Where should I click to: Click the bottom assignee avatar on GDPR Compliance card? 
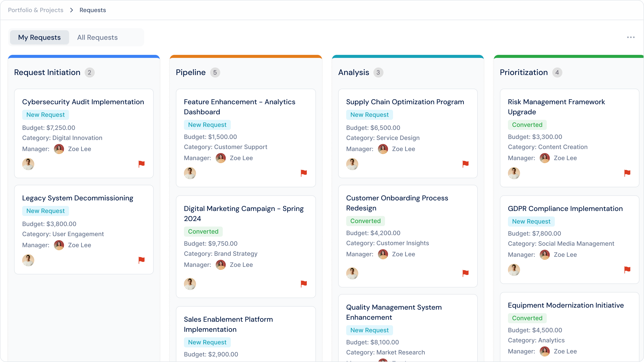(x=514, y=270)
